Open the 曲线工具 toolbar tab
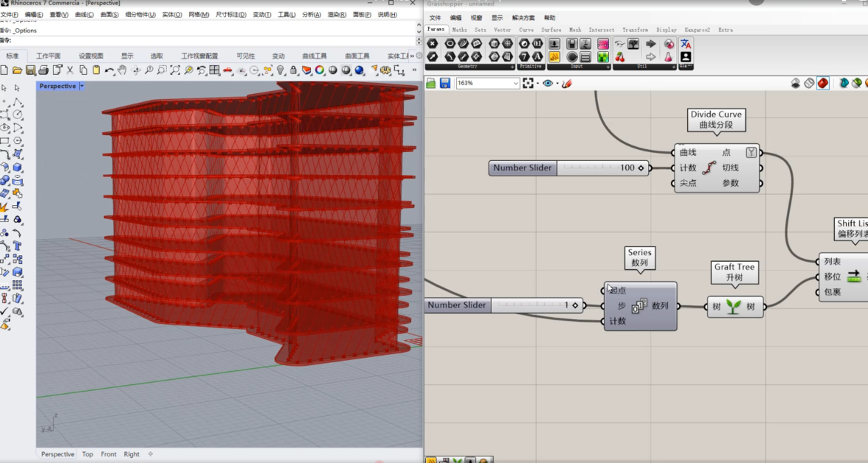Screen dimensions: 868x463 314,56
